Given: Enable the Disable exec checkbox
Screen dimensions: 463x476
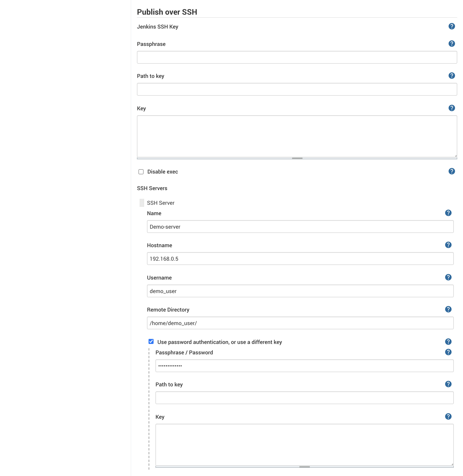Looking at the screenshot, I should point(141,172).
